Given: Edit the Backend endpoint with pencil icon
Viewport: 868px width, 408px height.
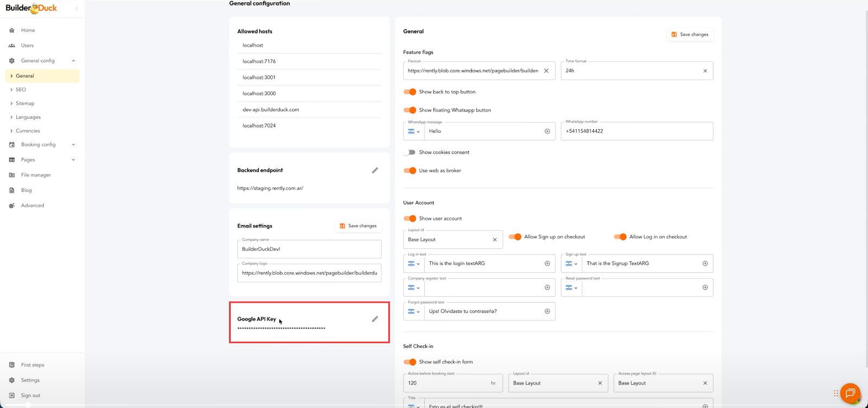Looking at the screenshot, I should pos(374,170).
